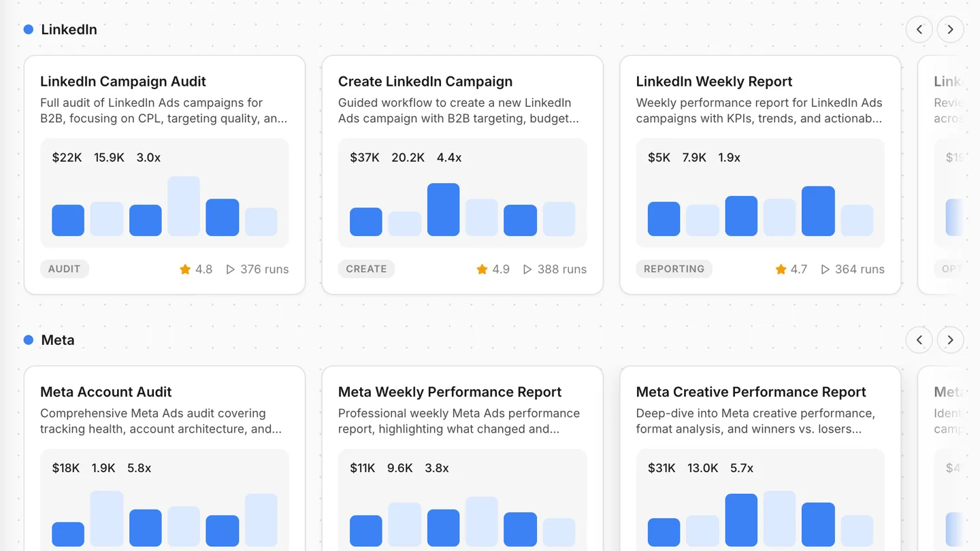Open the LinkedIn Campaign Audit card title
The width and height of the screenshot is (980, 551).
pyautogui.click(x=123, y=82)
